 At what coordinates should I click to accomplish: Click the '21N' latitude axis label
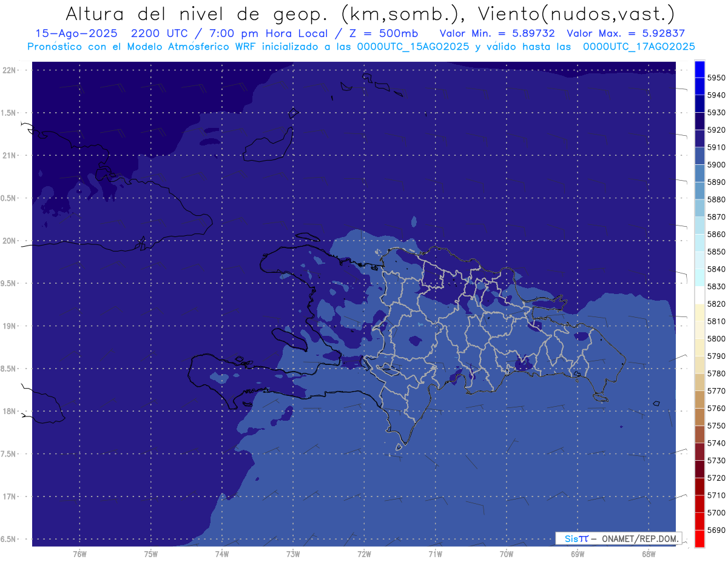coord(8,156)
